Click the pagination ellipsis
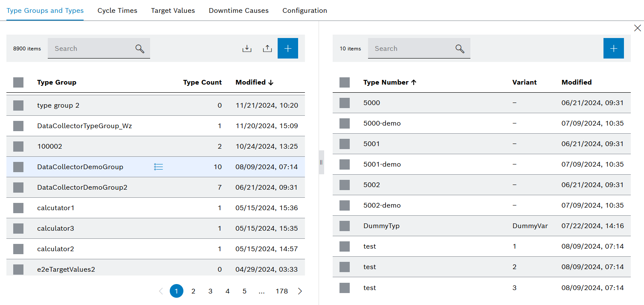 [262, 291]
